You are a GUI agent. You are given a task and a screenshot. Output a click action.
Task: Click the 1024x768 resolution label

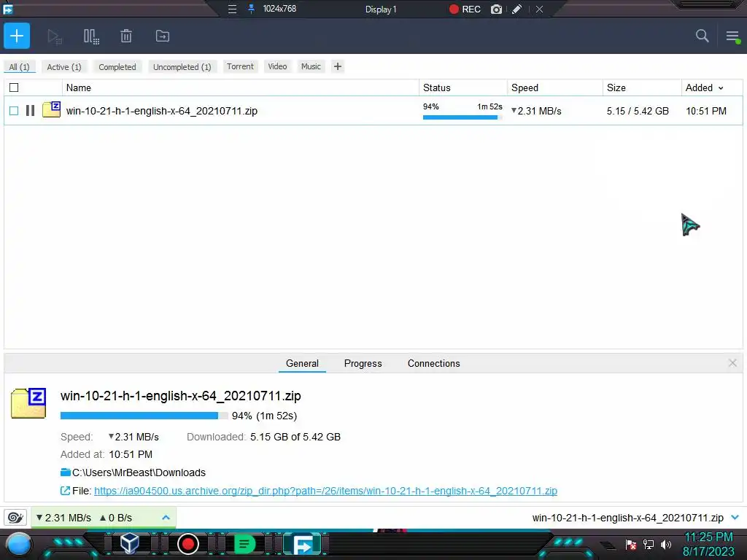[279, 9]
